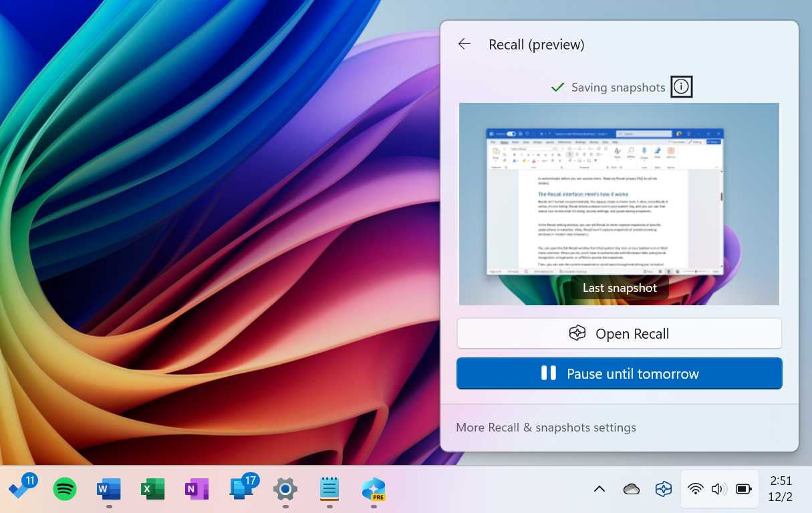
Task: Open More Recall & snapshots settings
Action: (545, 427)
